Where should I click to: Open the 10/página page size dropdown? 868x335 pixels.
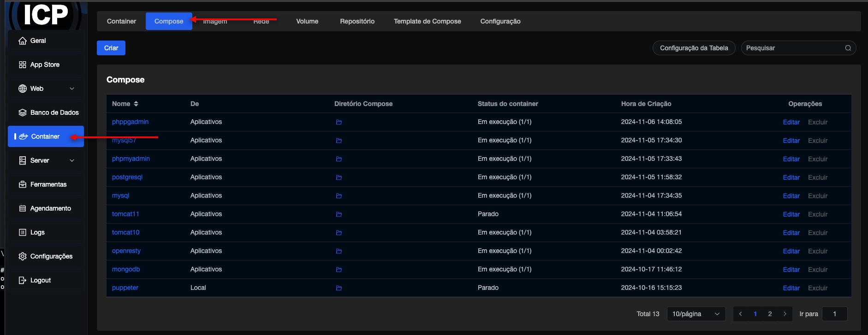[696, 314]
